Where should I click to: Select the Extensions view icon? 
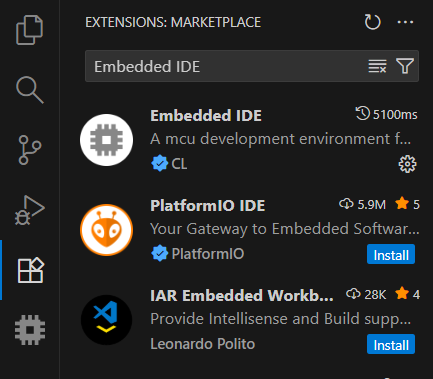click(30, 270)
